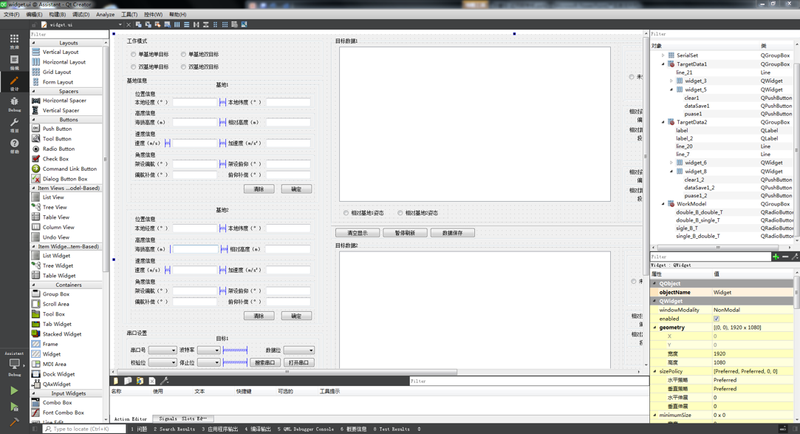The height and width of the screenshot is (434, 800).
Task: Select the Edit Widgets toolbar icon
Action: (138, 24)
